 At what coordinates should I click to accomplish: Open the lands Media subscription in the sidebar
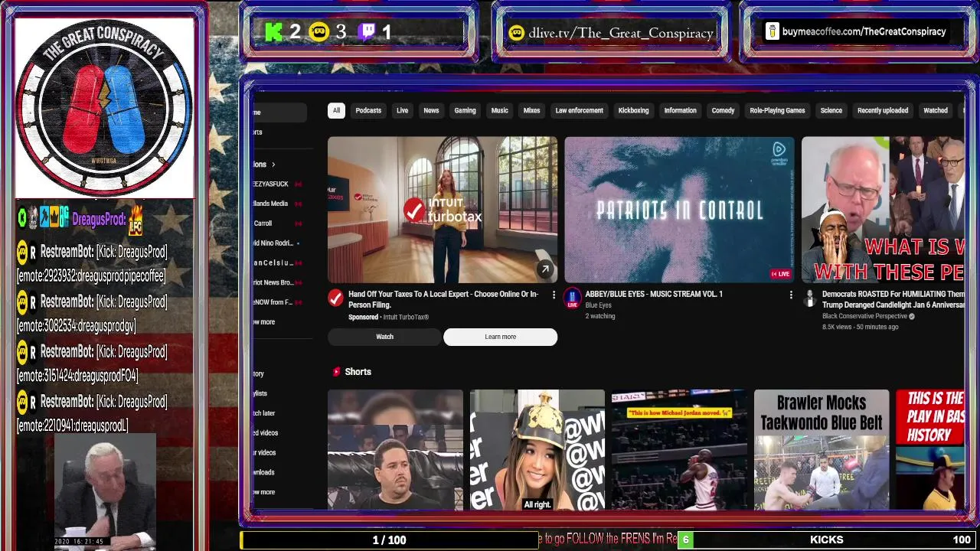[271, 204]
